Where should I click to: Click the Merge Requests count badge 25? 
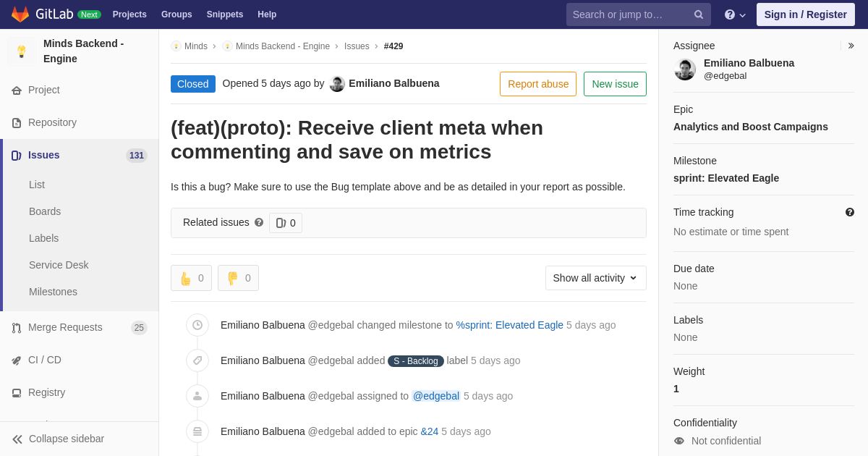139,328
